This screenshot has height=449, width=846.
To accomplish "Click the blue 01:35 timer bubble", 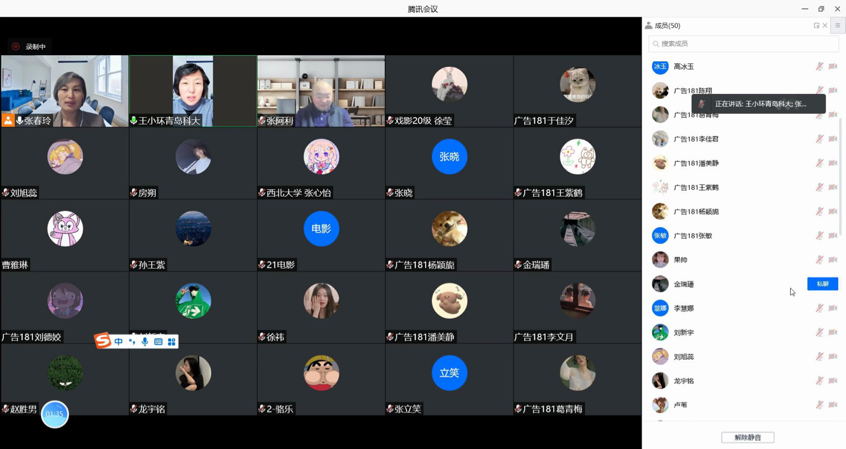I will 55,413.
